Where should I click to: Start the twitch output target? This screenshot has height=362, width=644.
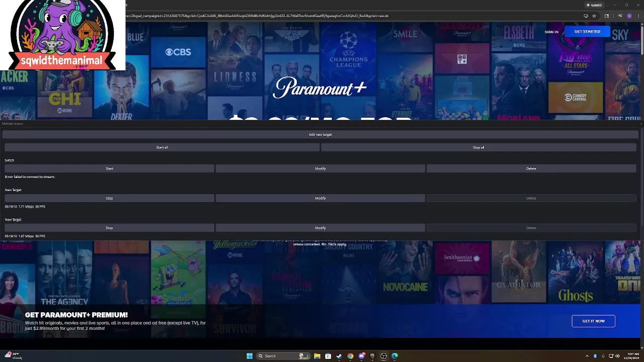109,168
